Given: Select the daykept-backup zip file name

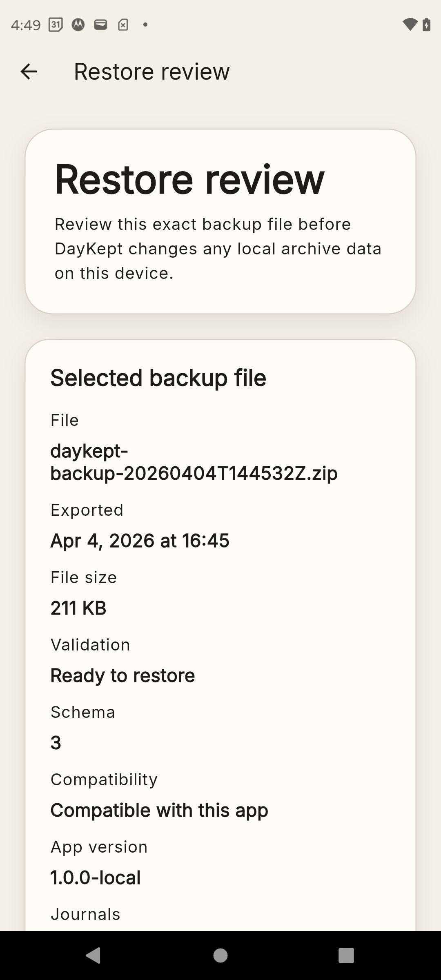Looking at the screenshot, I should point(194,462).
